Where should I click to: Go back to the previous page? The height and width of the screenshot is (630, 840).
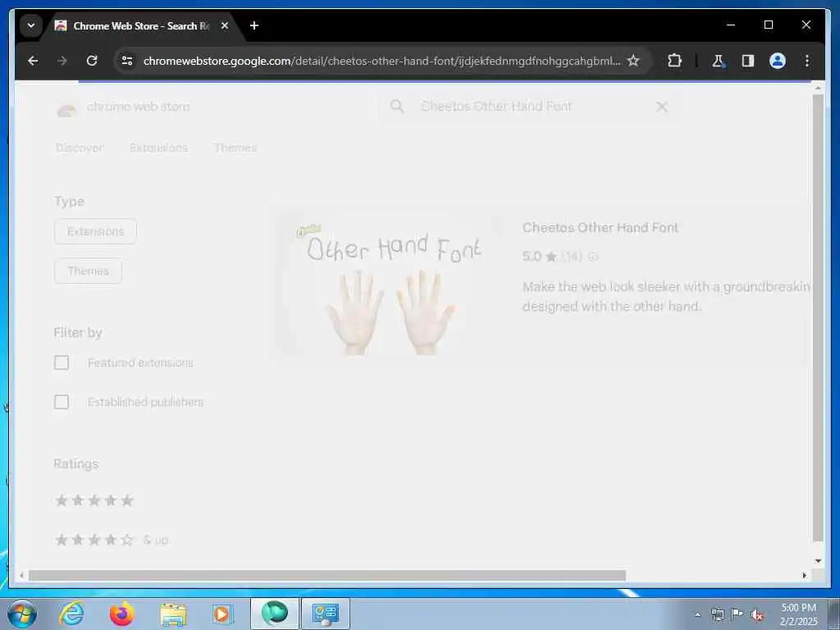click(x=33, y=61)
